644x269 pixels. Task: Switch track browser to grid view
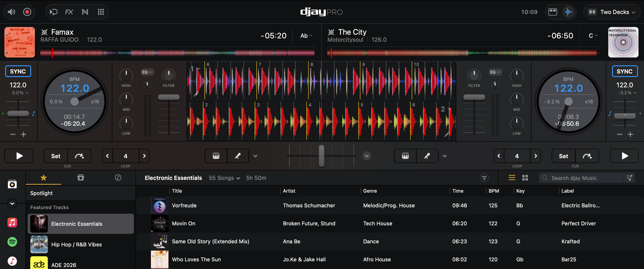tap(525, 178)
